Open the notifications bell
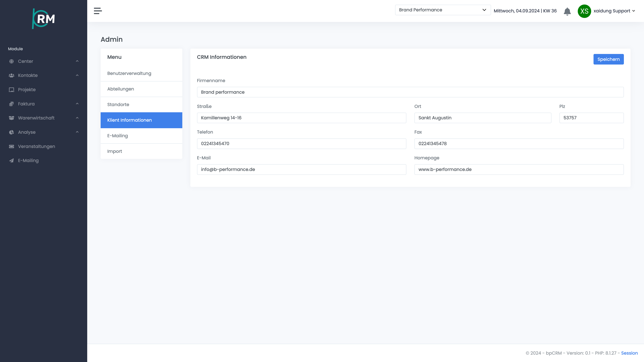 click(x=567, y=12)
